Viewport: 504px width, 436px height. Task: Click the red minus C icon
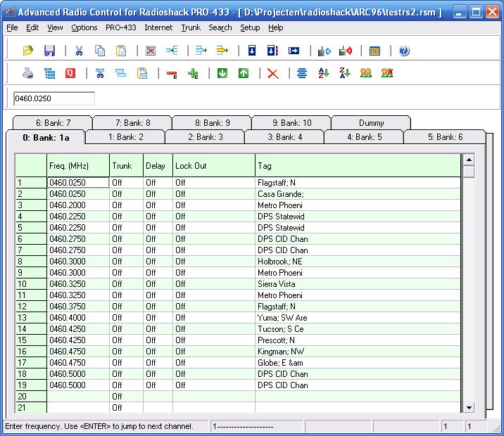click(x=172, y=74)
